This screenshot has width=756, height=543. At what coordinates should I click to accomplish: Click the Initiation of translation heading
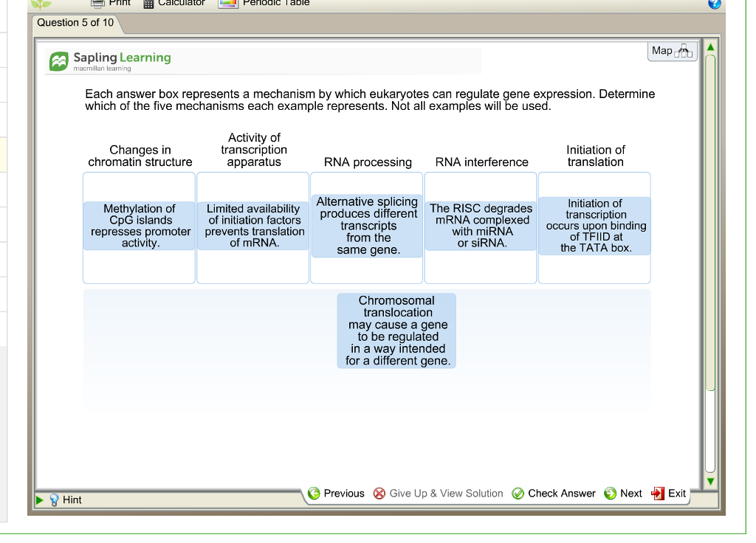pyautogui.click(x=596, y=156)
